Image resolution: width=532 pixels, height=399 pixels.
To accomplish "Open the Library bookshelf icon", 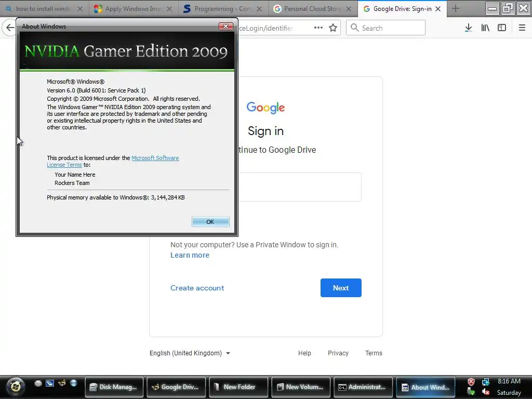I will (x=485, y=28).
